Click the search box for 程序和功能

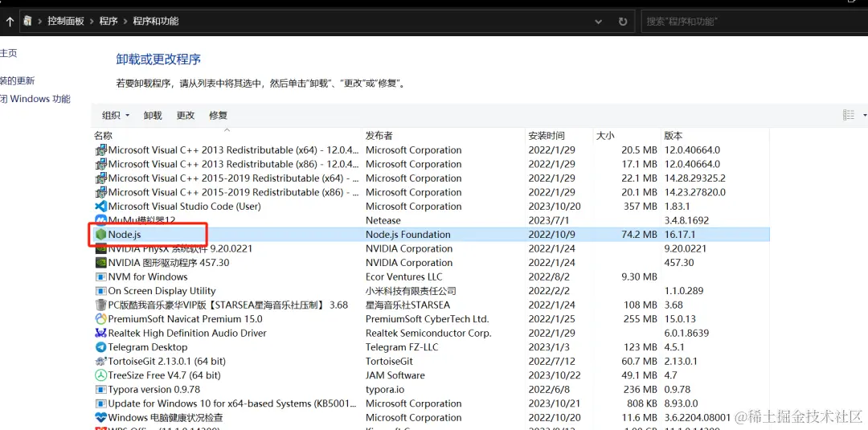[x=755, y=22]
